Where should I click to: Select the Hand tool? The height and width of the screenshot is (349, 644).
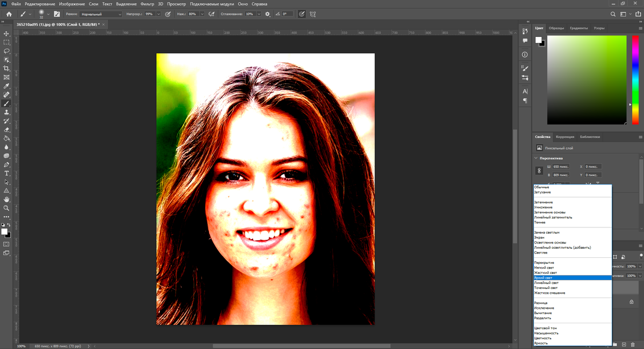(7, 199)
